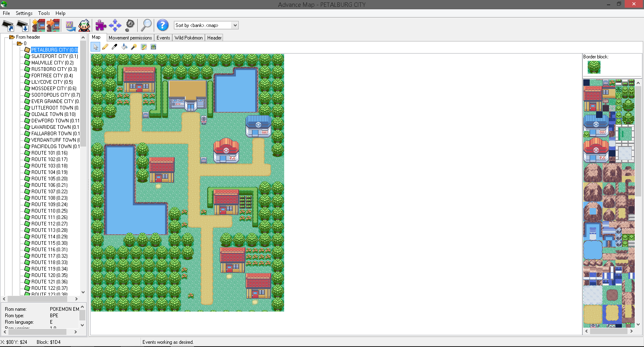
Task: Click the gear settings toolbar icon
Action: pyautogui.click(x=130, y=25)
